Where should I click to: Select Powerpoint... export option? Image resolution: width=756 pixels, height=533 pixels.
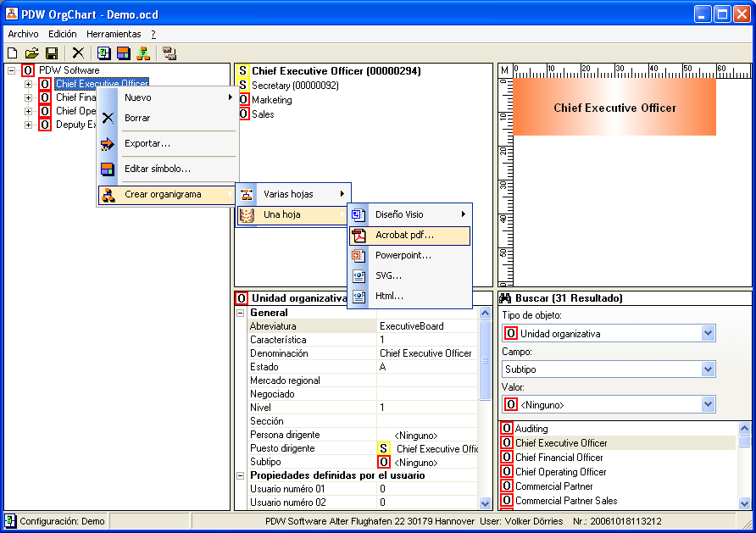click(x=403, y=255)
